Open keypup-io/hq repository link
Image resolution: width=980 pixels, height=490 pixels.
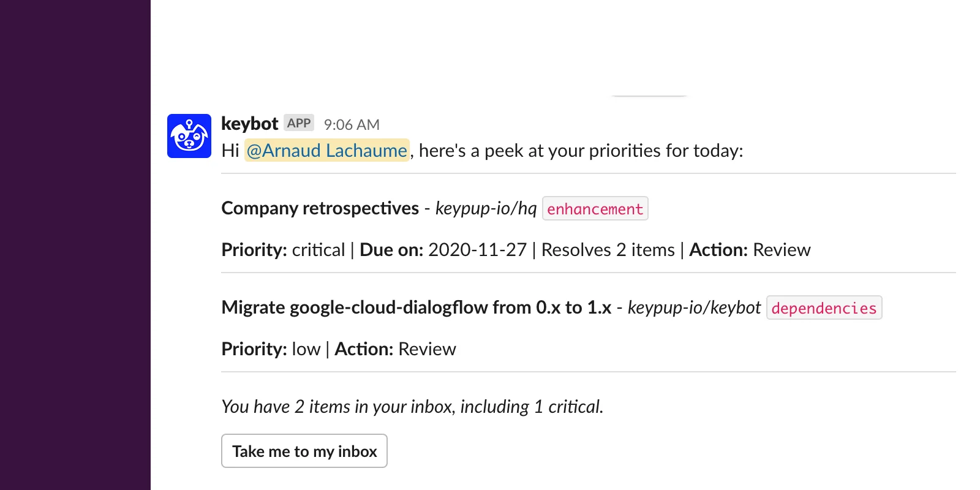[x=486, y=208]
